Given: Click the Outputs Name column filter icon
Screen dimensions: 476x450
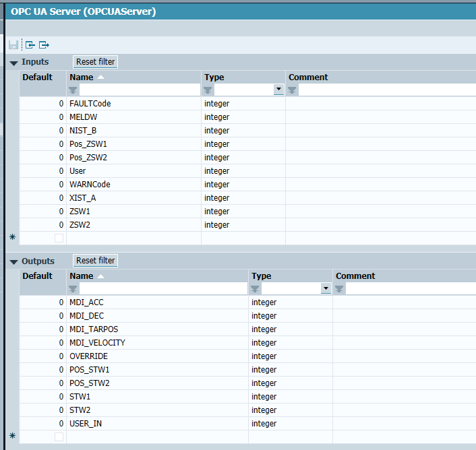Looking at the screenshot, I should click(x=73, y=289).
